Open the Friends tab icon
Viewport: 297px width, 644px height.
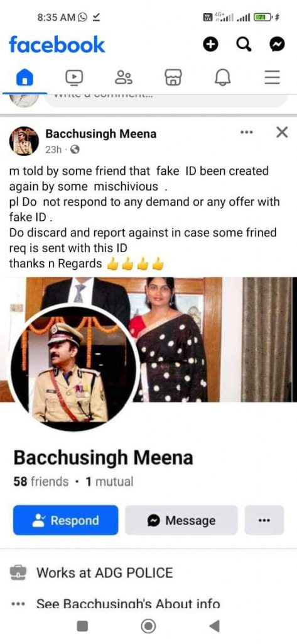click(124, 77)
